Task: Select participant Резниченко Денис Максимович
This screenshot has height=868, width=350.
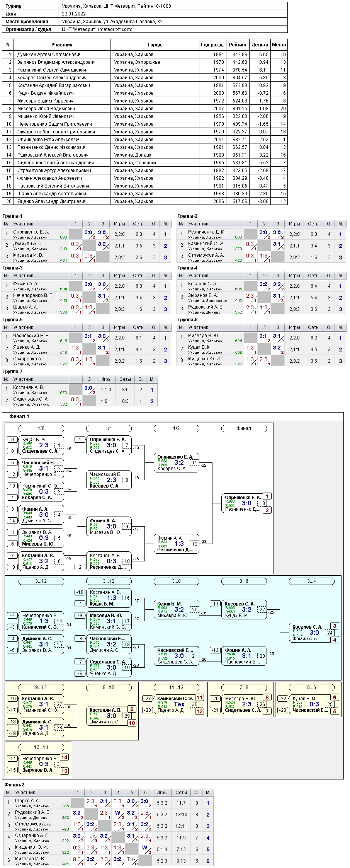Action: pyautogui.click(x=52, y=147)
